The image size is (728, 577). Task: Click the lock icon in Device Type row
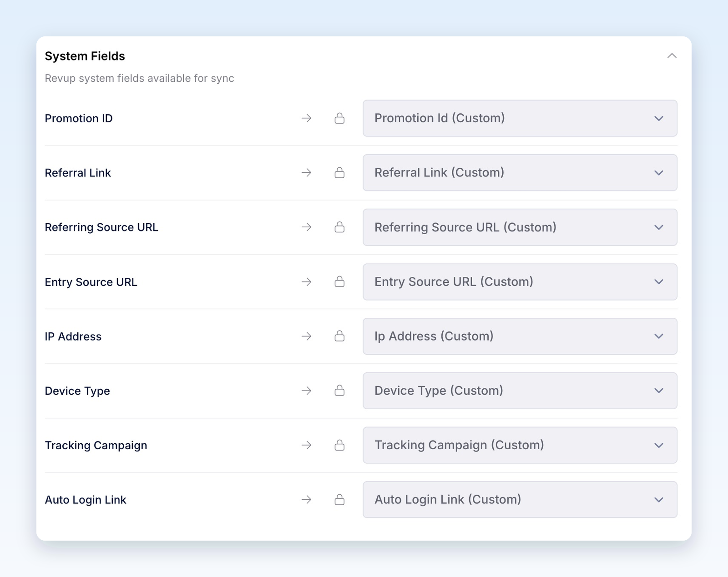click(x=339, y=391)
